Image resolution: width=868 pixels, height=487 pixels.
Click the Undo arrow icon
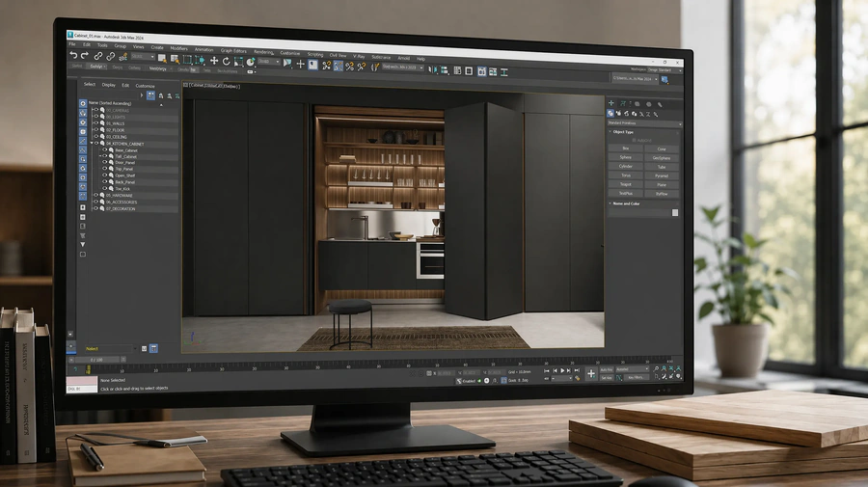click(73, 55)
